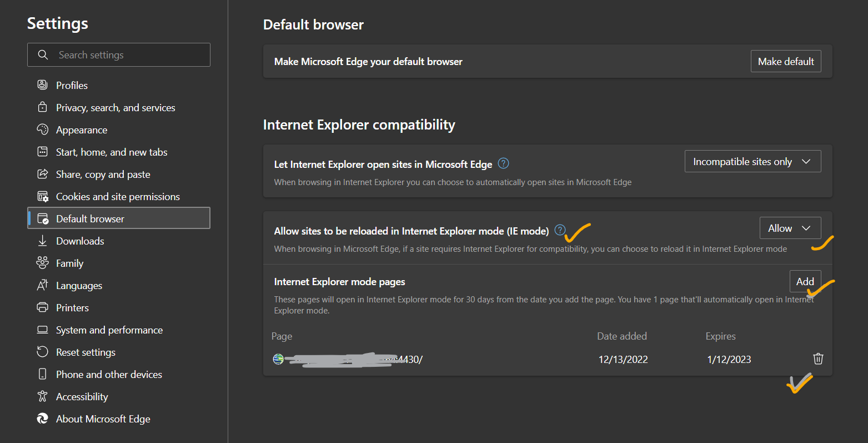
Task: Click the Family icon in sidebar
Action: [x=42, y=263]
